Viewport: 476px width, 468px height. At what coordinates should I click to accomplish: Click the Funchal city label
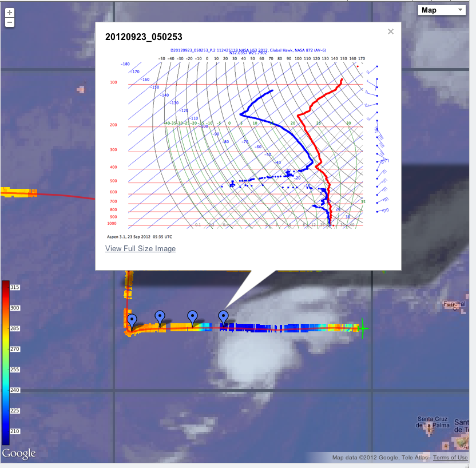pos(454,304)
